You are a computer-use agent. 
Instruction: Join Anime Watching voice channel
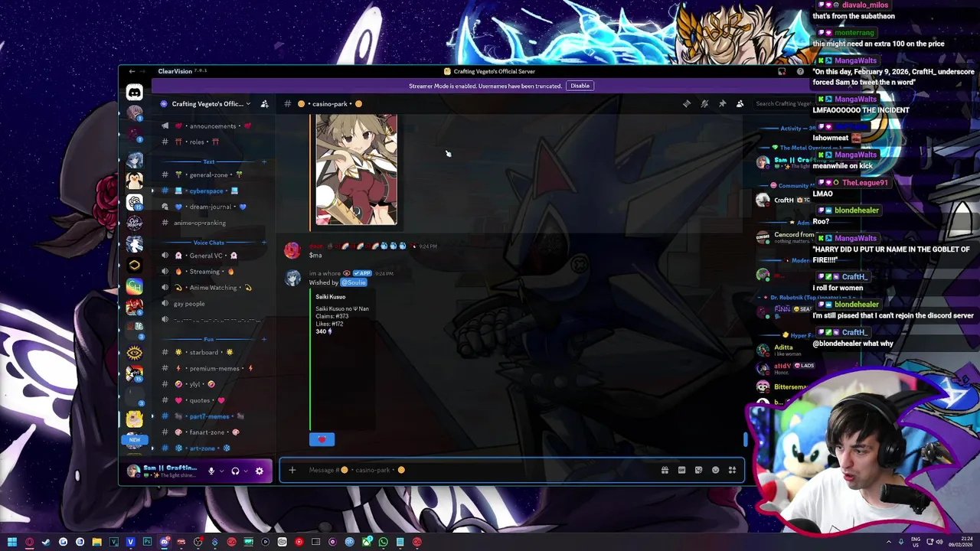(x=211, y=288)
